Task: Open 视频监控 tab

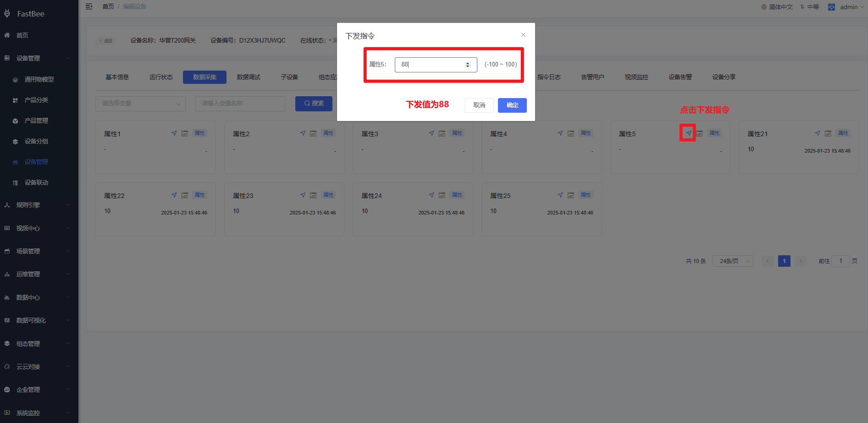Action: [x=636, y=77]
